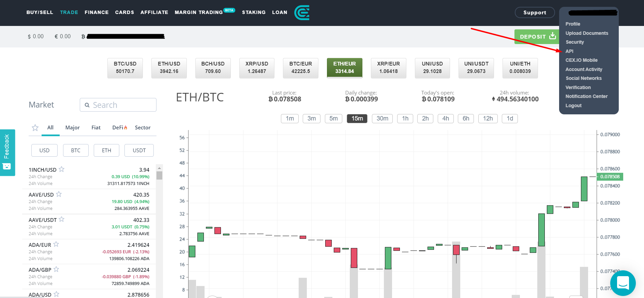Open the AFFILIATE navigation item
644x298 pixels.
154,12
